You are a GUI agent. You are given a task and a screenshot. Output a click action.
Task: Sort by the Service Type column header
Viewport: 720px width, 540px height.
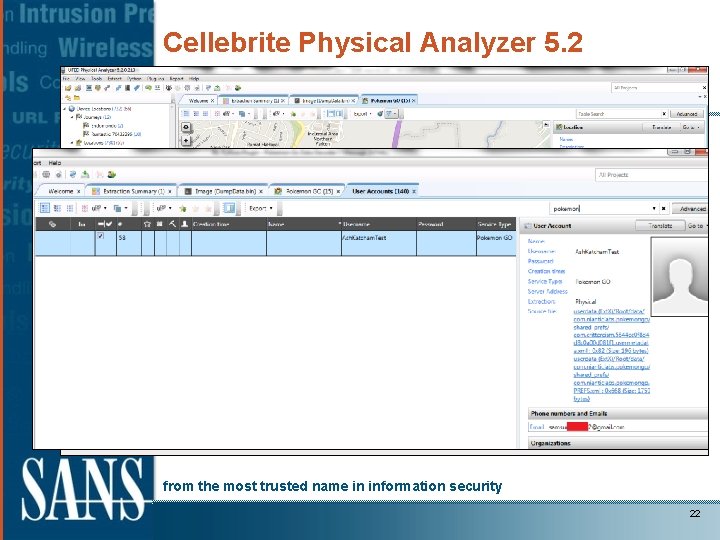494,224
